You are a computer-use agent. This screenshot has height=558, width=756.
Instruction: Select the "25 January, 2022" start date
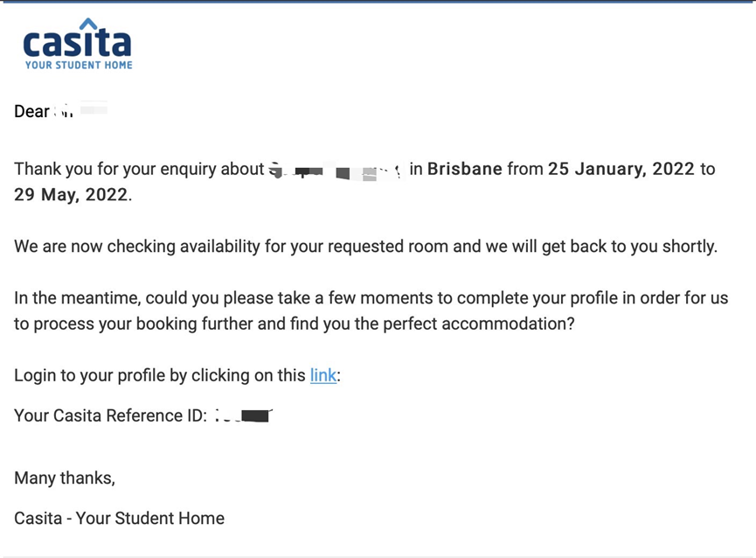coord(621,169)
